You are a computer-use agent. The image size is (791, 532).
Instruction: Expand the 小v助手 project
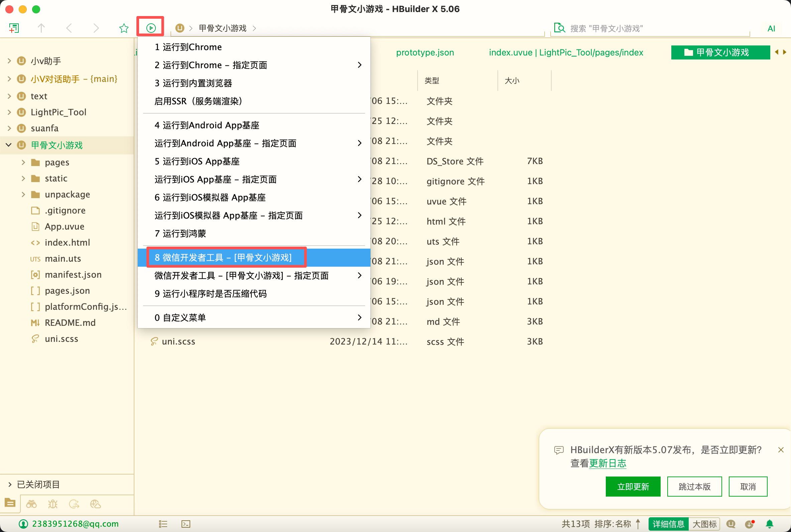click(9, 61)
